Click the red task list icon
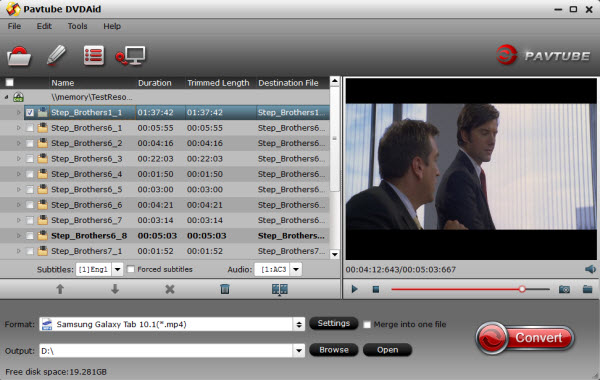This screenshot has width=600, height=380. tap(94, 55)
